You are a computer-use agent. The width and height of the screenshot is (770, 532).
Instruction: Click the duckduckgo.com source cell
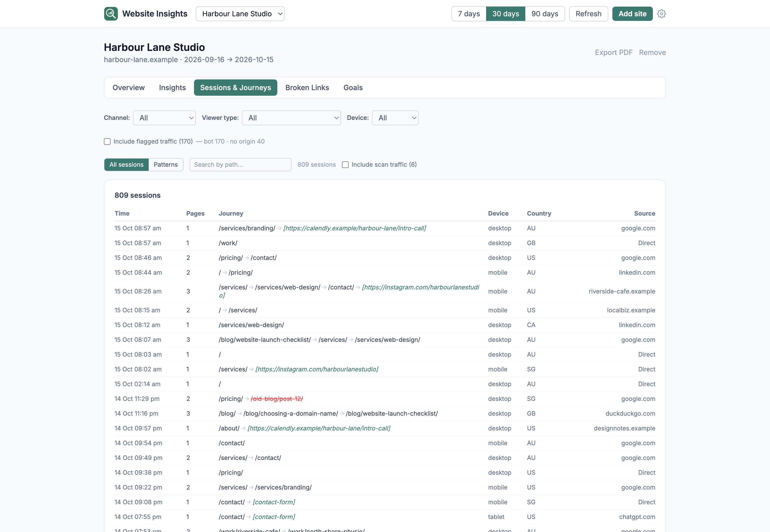click(x=630, y=413)
